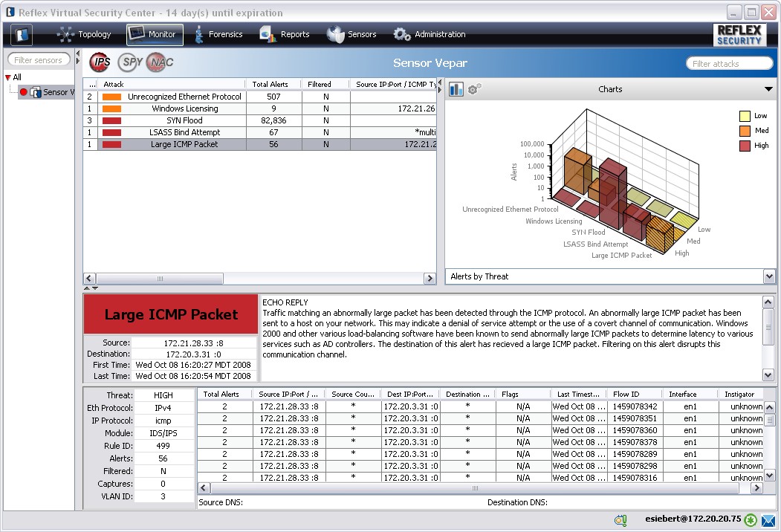781x532 pixels.
Task: Click the key icon in status bar
Action: (620, 520)
